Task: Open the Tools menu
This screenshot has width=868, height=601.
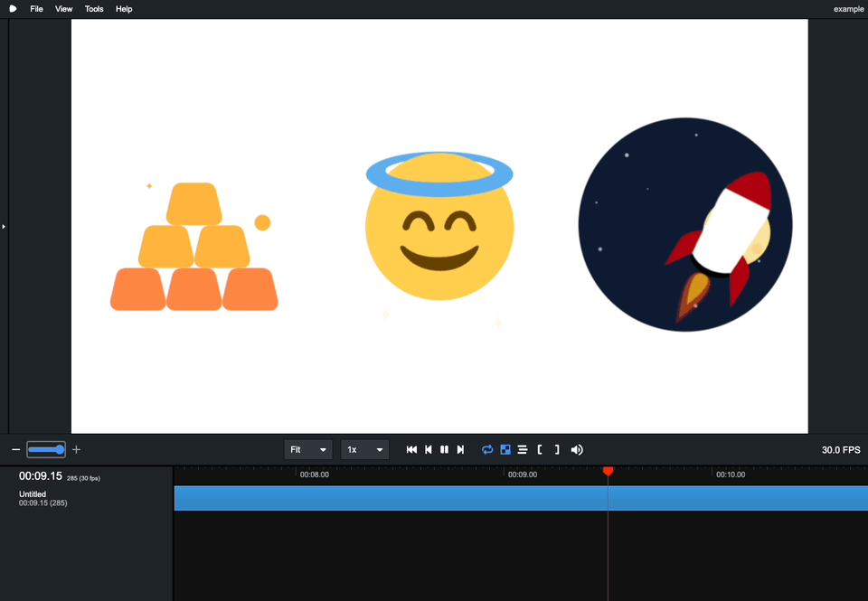Action: (94, 9)
